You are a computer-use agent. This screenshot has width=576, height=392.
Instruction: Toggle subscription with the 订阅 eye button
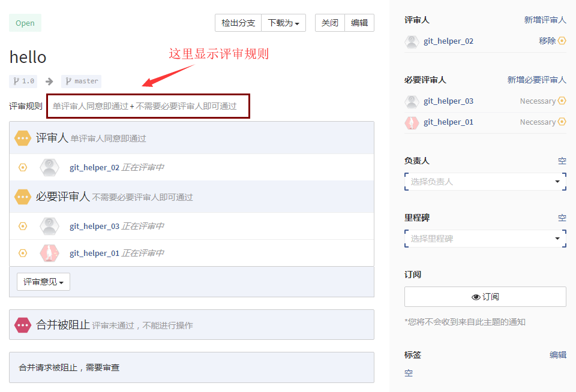[485, 297]
